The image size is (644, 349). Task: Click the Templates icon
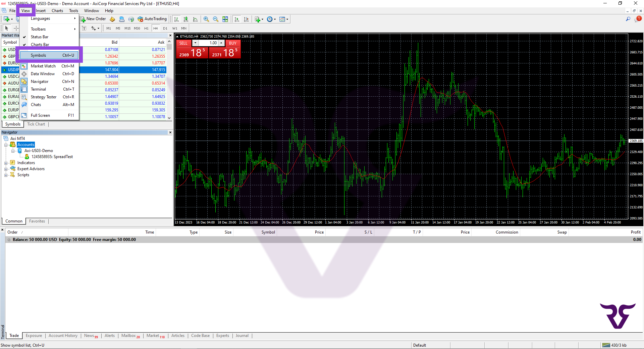coord(282,19)
